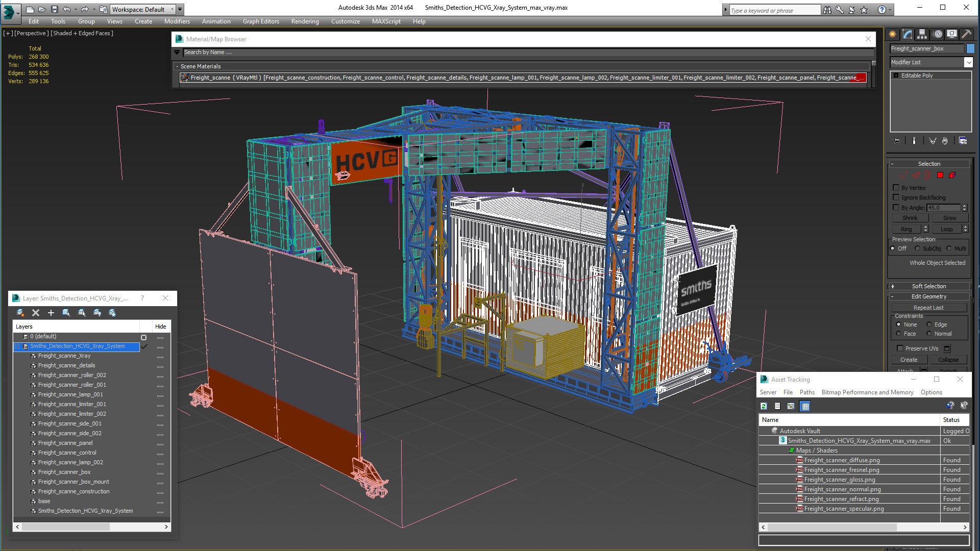Refresh the Asset Tracking list
This screenshot has height=551, width=980.
(x=764, y=406)
